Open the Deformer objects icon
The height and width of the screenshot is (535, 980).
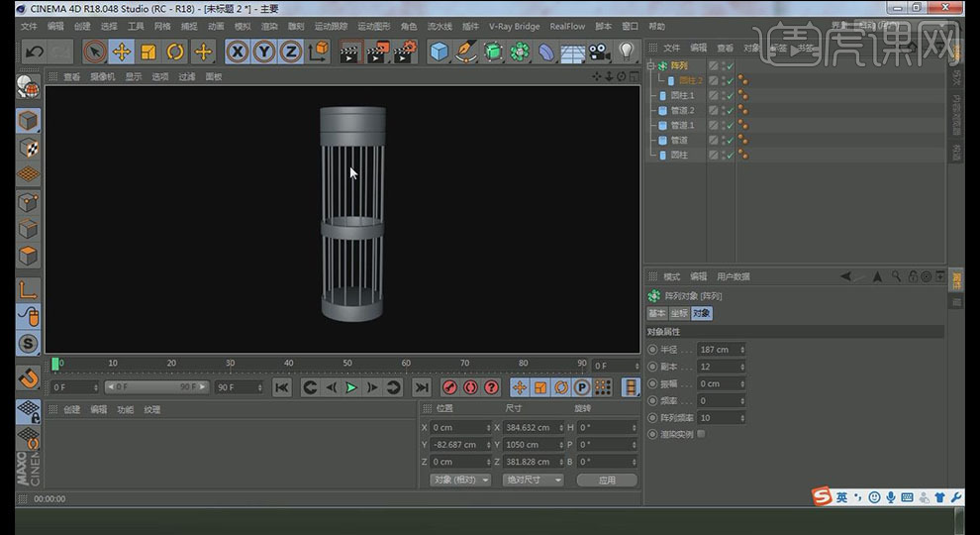click(546, 52)
